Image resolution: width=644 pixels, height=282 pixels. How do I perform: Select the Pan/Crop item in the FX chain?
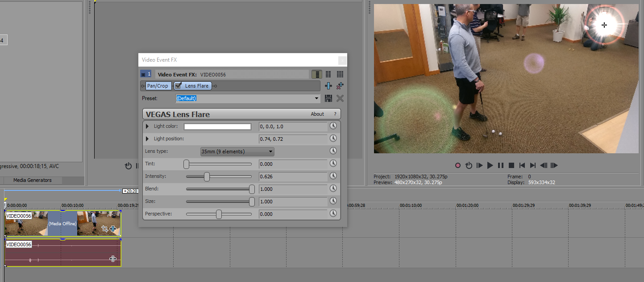(x=158, y=86)
